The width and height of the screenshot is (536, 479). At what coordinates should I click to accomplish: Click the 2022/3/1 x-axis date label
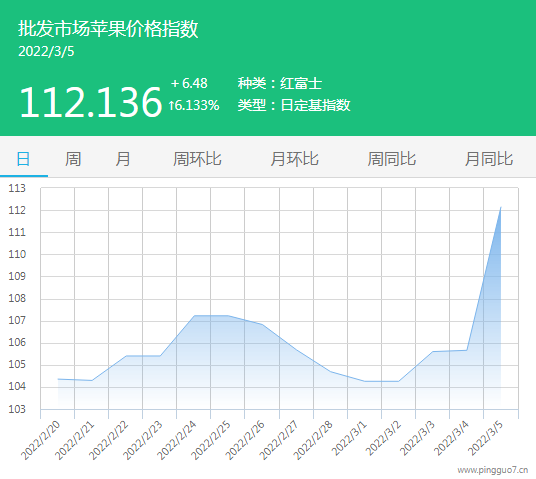pos(350,438)
